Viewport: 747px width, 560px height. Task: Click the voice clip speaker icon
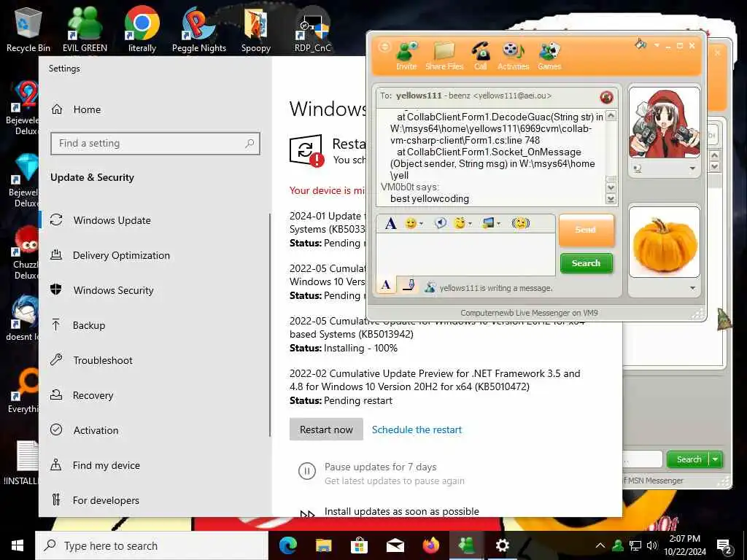pos(440,223)
